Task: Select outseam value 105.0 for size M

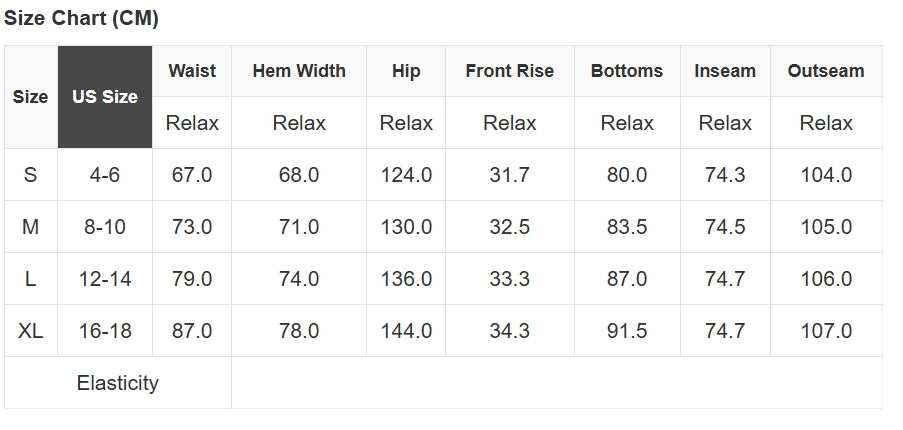Action: (x=826, y=227)
